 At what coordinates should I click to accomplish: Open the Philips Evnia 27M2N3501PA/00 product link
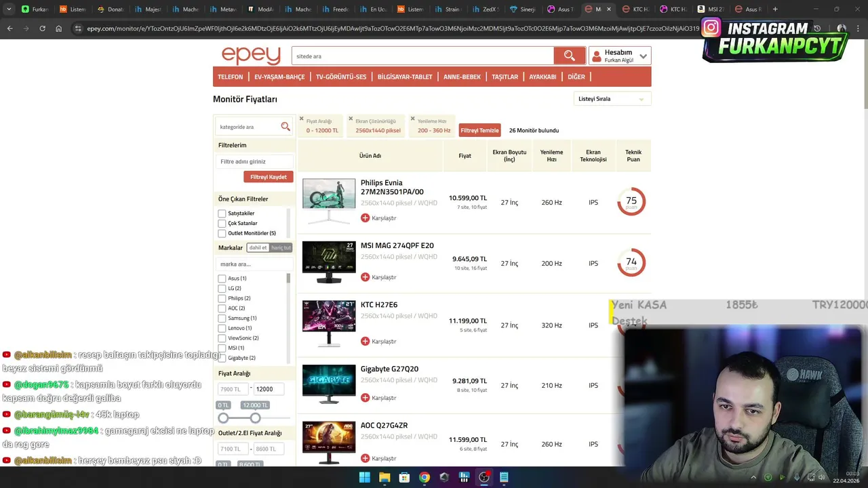[x=392, y=187]
